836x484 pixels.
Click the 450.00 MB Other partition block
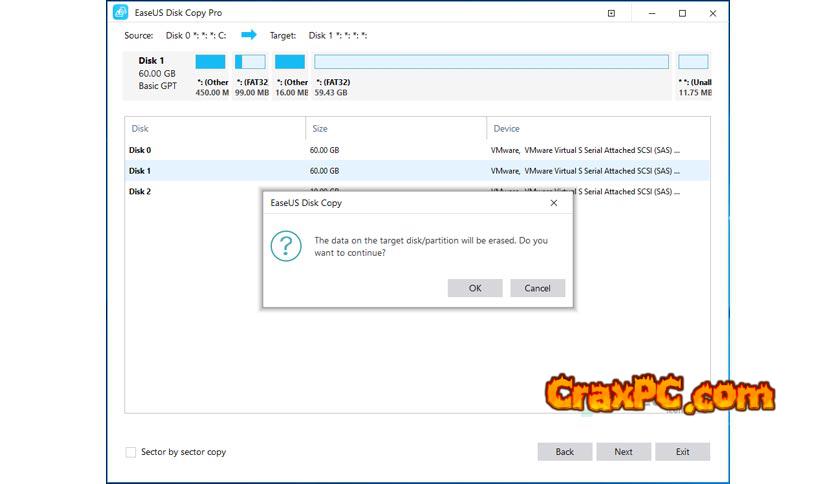pyautogui.click(x=210, y=62)
